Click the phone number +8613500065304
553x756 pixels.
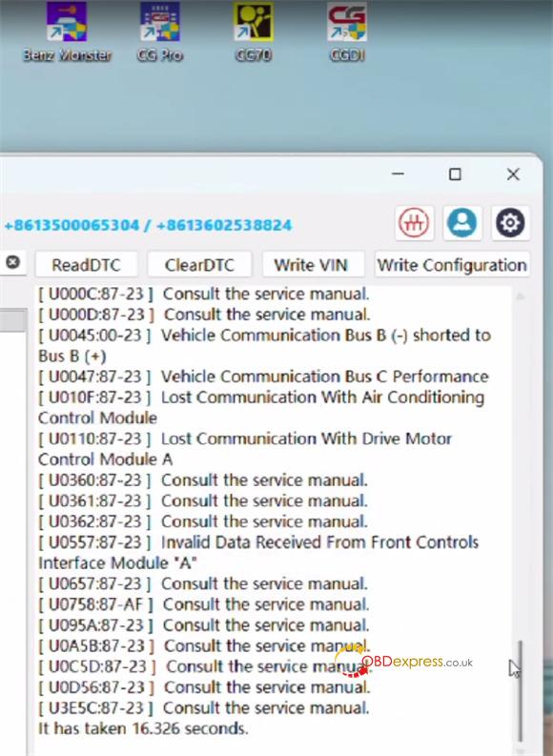point(72,225)
